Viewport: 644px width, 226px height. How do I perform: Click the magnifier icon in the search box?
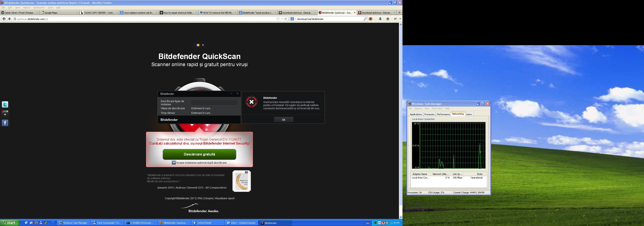pyautogui.click(x=365, y=19)
